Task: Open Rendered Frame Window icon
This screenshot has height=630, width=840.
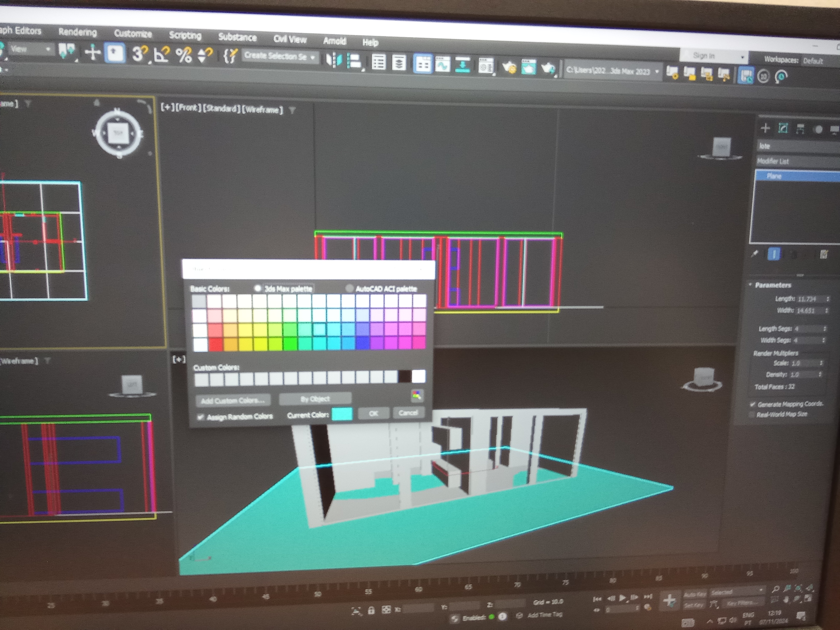Action: click(x=528, y=68)
